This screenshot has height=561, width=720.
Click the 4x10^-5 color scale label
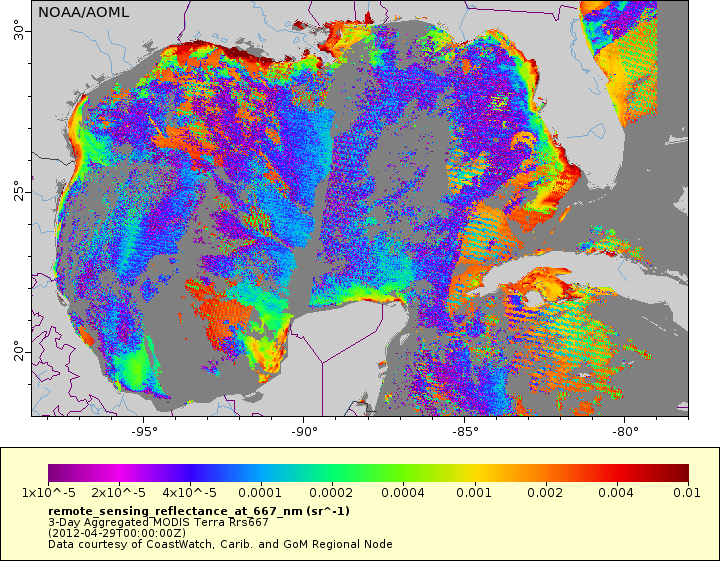click(190, 493)
